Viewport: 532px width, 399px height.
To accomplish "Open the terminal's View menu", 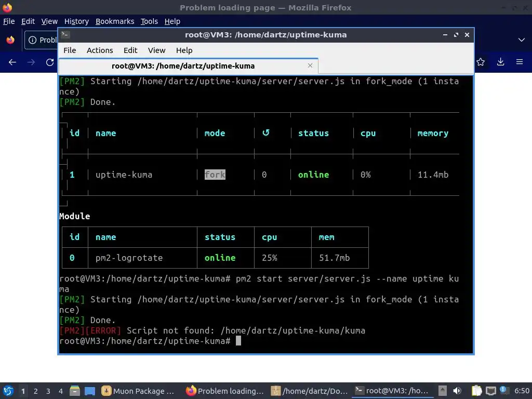I will pyautogui.click(x=156, y=50).
